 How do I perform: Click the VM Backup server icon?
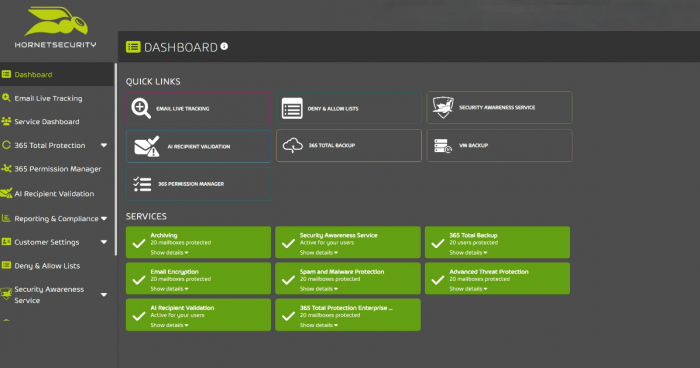coord(443,146)
